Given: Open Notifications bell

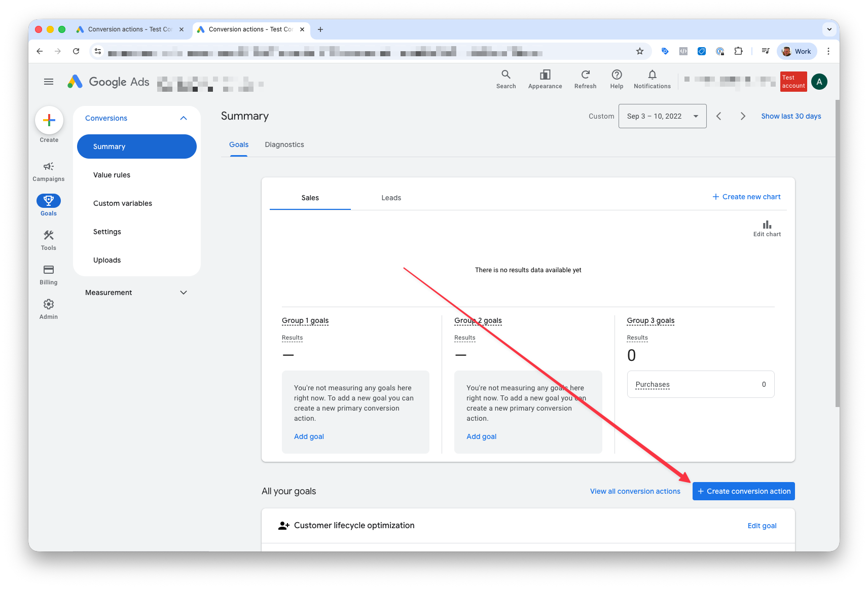Looking at the screenshot, I should [x=652, y=80].
